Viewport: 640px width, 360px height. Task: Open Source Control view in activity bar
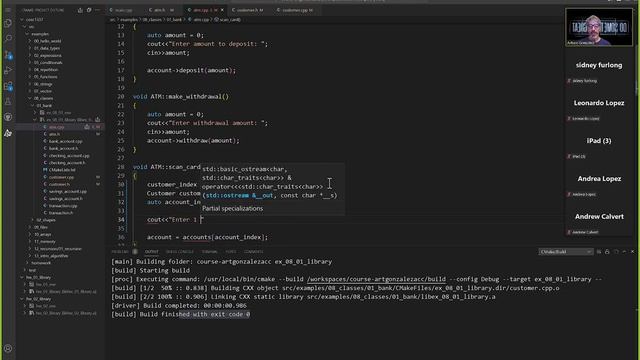(x=8, y=55)
